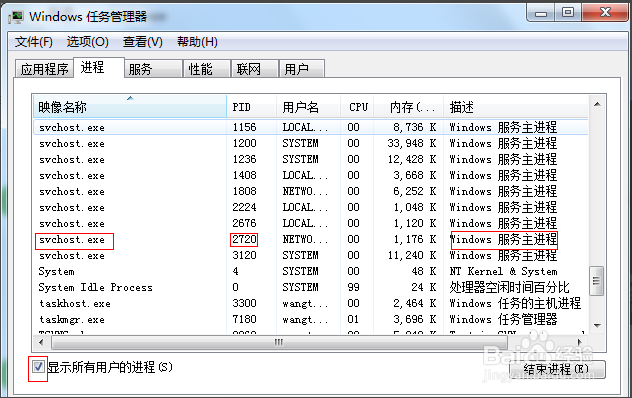Click Windows 任务的主机进程 description cell

515,303
